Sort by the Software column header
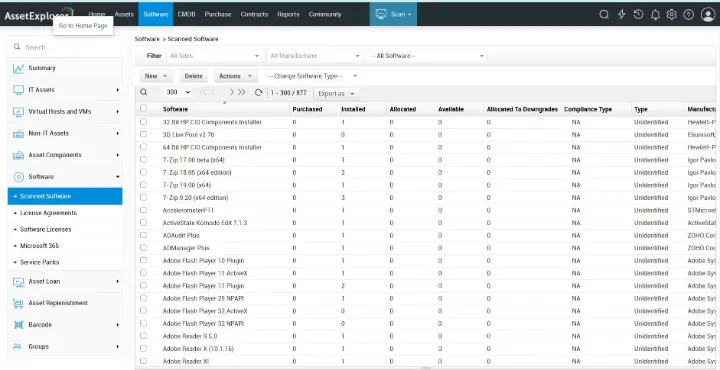Screen dimensions: 720x370 pos(175,109)
